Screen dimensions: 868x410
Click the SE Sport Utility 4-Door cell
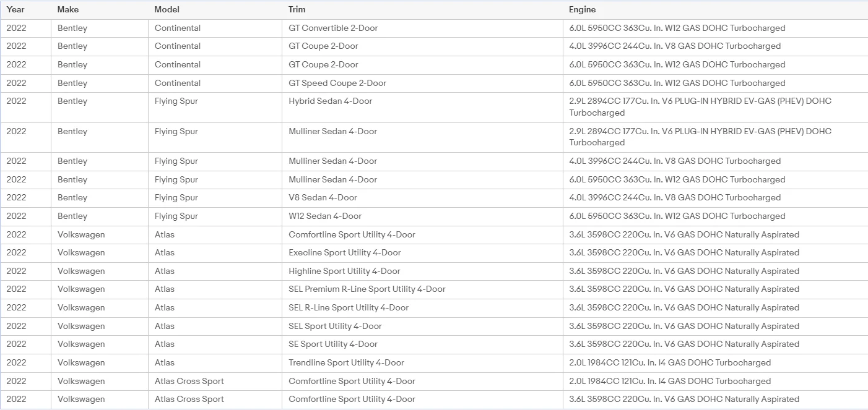[422, 344]
